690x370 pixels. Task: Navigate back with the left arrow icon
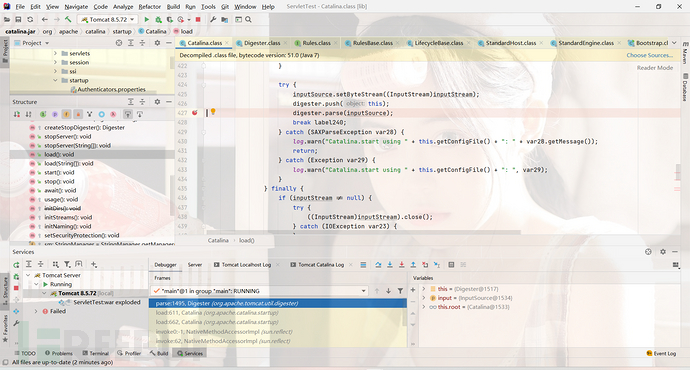point(44,19)
